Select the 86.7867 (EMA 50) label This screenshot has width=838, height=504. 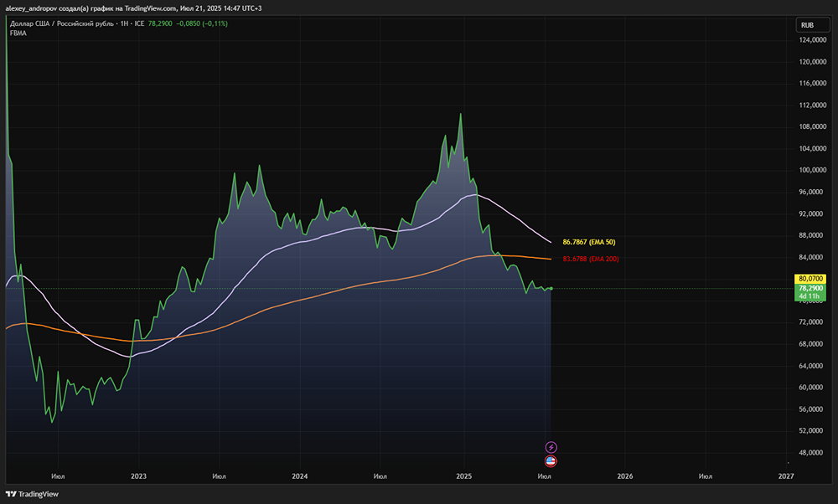(589, 243)
